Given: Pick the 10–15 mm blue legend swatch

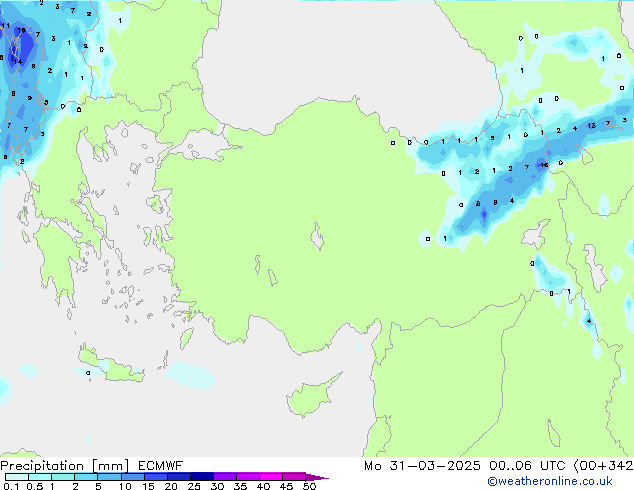Looking at the screenshot, I should 133,477.
